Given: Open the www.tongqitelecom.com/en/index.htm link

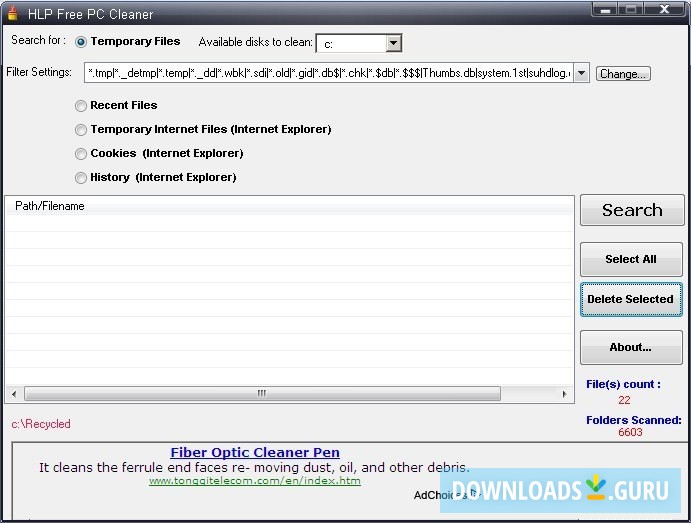Looking at the screenshot, I should [x=255, y=481].
